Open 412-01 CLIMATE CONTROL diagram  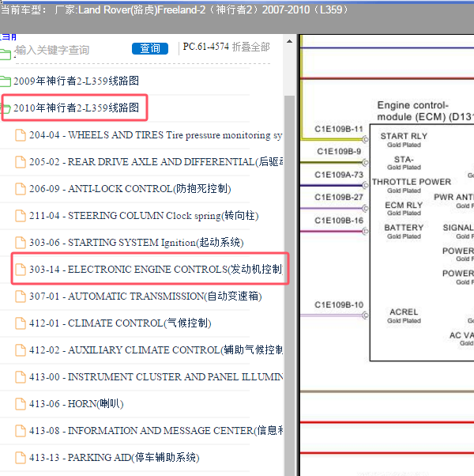(x=120, y=323)
